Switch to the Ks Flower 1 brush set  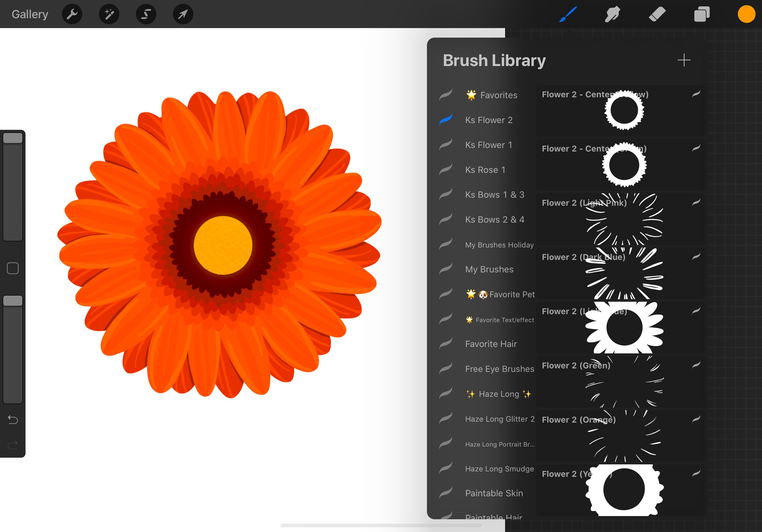[x=488, y=145]
